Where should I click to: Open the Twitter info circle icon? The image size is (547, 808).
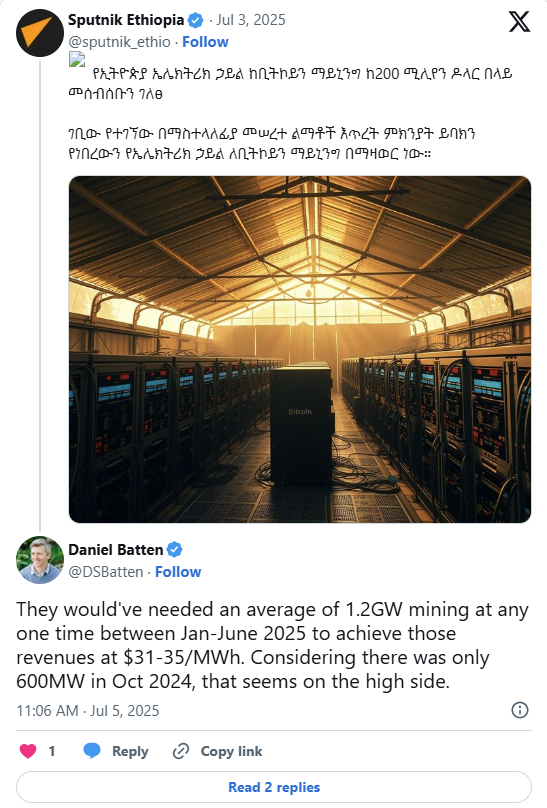(520, 710)
